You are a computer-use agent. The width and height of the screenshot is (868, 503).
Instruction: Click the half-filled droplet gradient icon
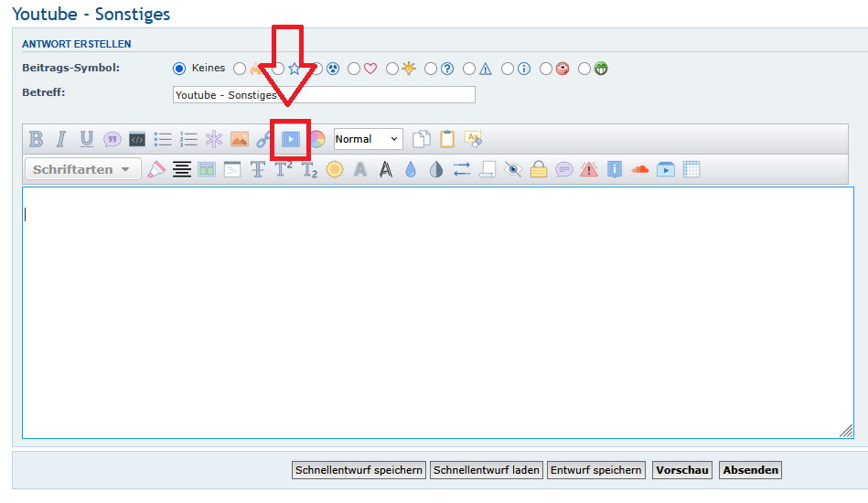click(436, 169)
